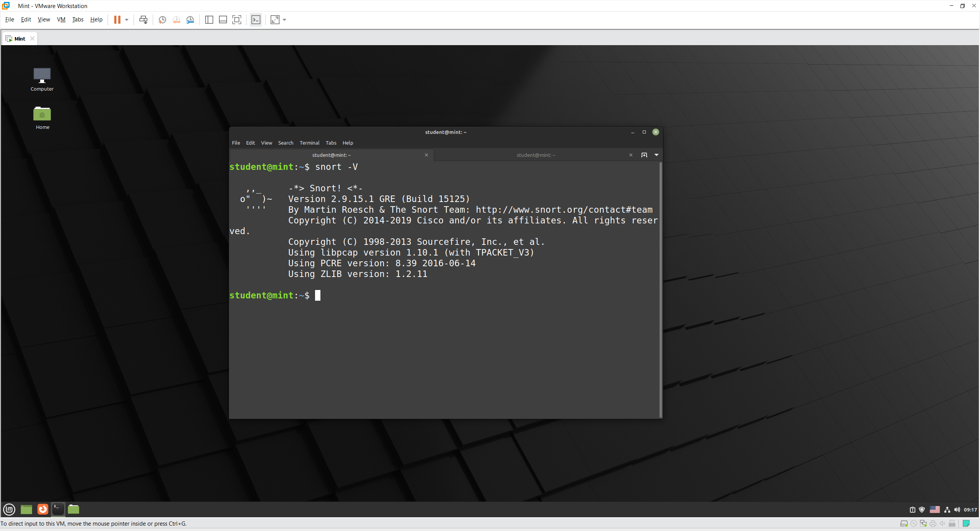Viewport: 980px width, 531px height.
Task: Click the VMware pause VM icon
Action: tap(117, 20)
